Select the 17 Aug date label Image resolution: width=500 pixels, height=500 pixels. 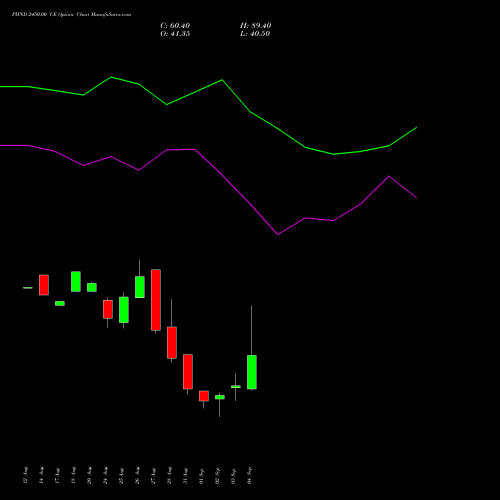(57, 475)
